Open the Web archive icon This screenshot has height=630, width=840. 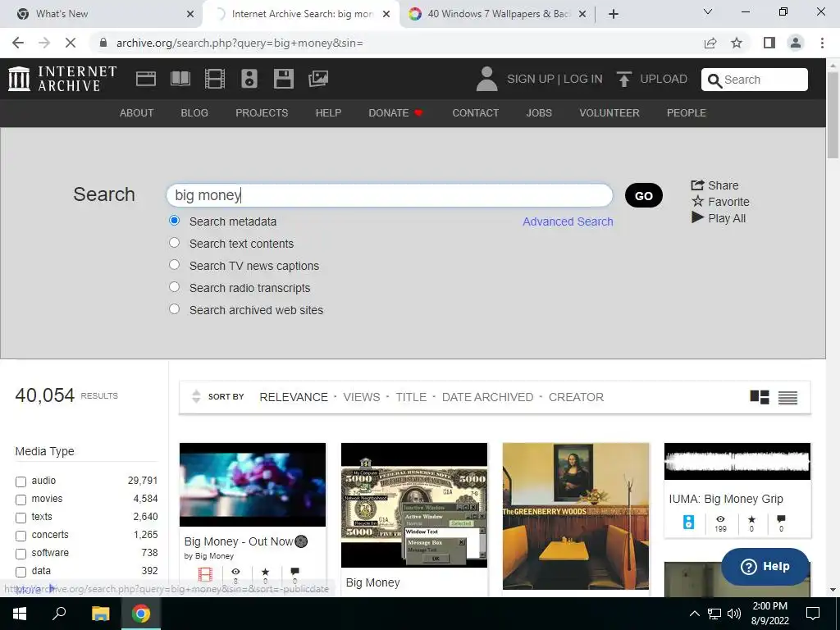[x=146, y=79]
